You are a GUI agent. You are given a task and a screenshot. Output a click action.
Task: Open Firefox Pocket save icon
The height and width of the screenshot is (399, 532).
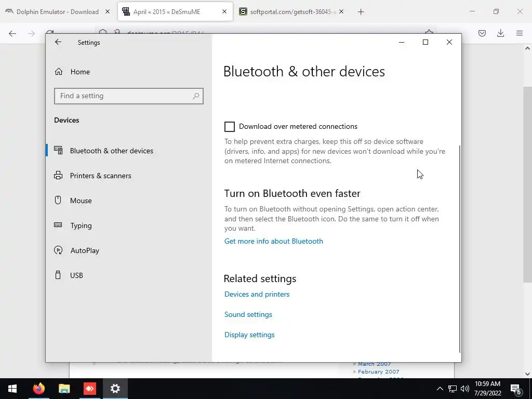coord(482,33)
